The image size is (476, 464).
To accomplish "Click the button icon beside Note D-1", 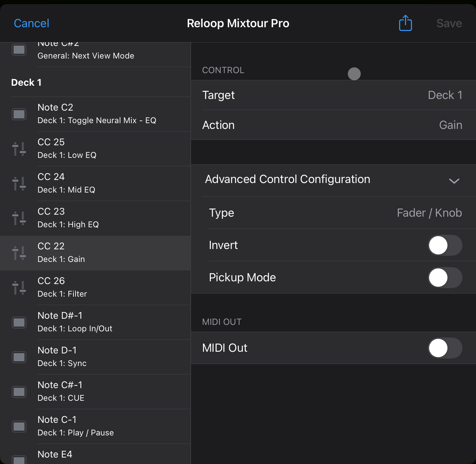I will (19, 357).
